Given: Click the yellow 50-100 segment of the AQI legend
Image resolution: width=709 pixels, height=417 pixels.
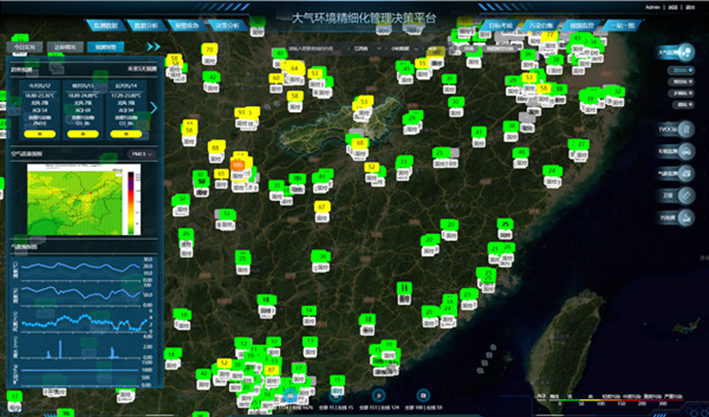Looking at the screenshot, I should [x=591, y=400].
